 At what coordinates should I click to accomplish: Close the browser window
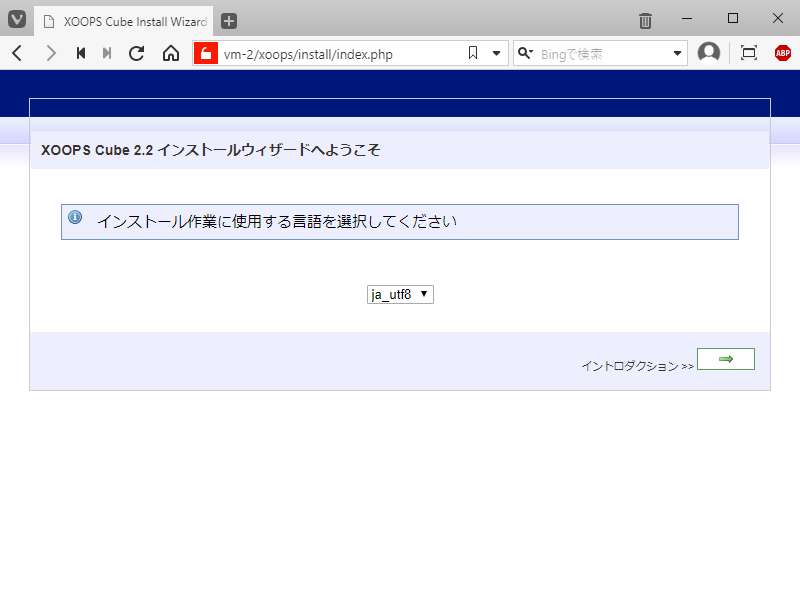click(x=778, y=18)
